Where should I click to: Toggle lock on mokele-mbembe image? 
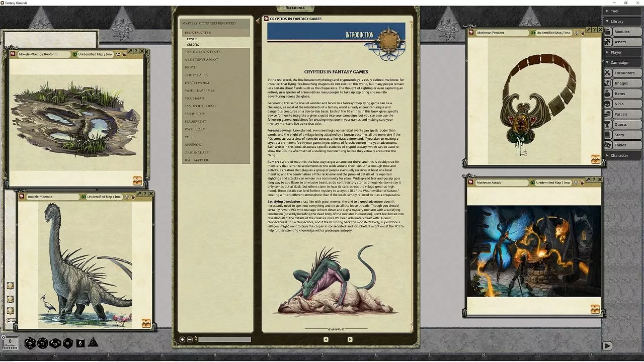[133, 197]
